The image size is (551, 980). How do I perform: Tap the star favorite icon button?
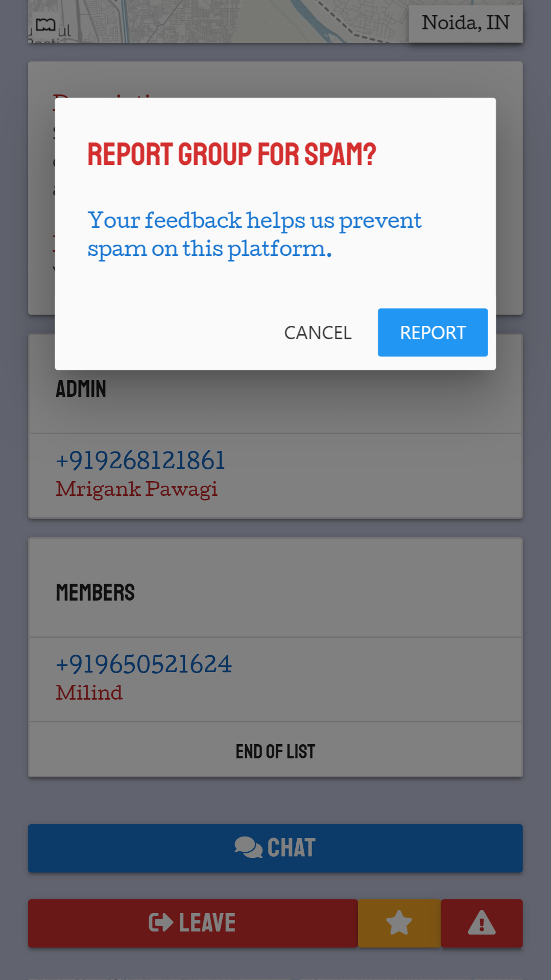coord(399,923)
